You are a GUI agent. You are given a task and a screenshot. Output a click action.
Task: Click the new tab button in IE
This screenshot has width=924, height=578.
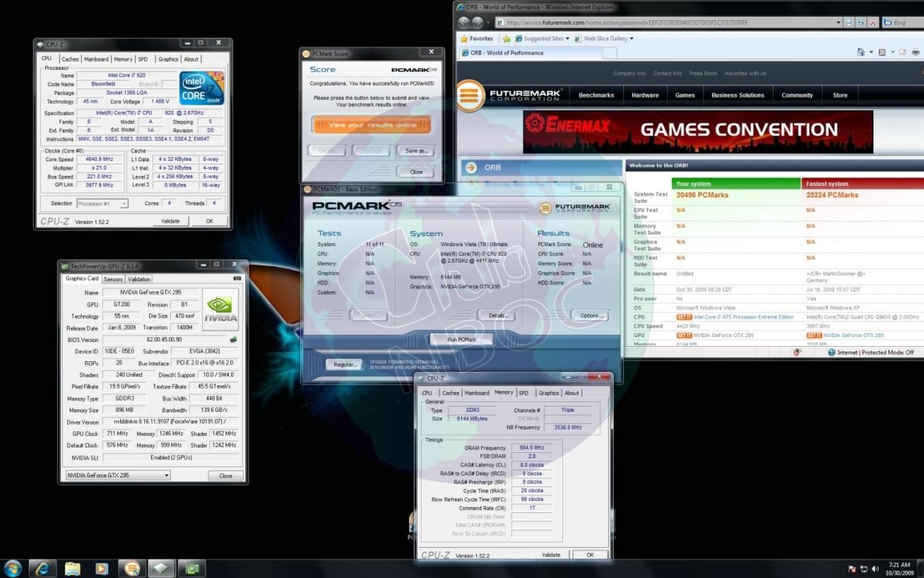point(610,53)
